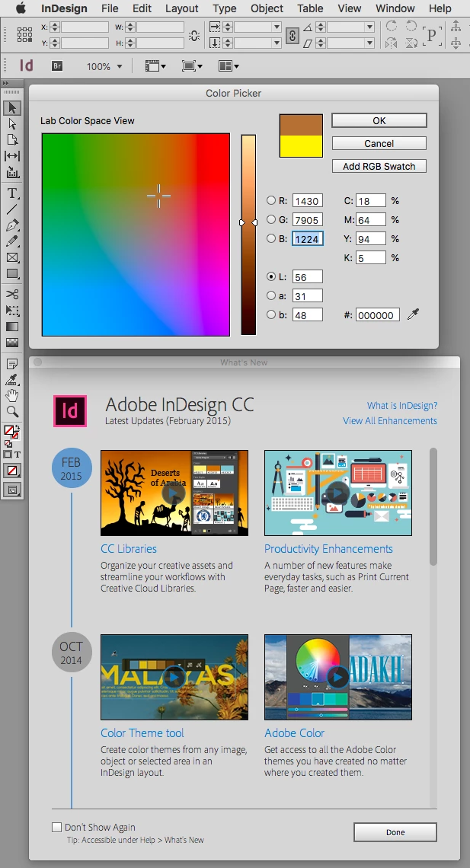The width and height of the screenshot is (470, 868).
Task: Select the R radio button
Action: pyautogui.click(x=271, y=200)
